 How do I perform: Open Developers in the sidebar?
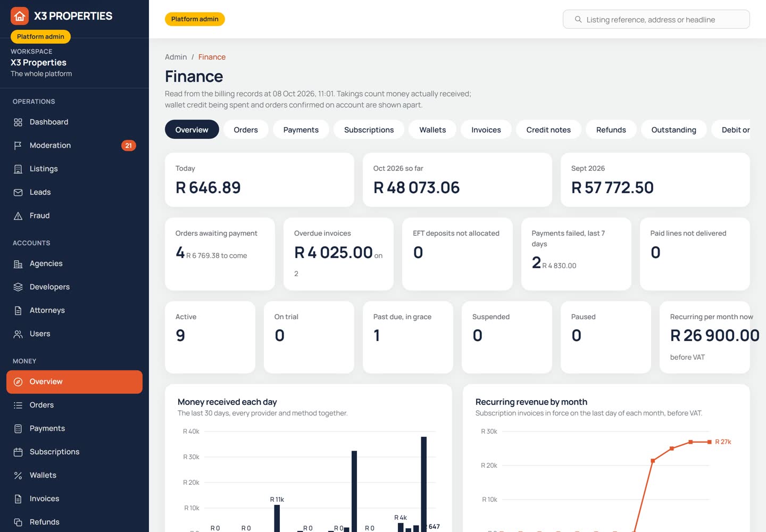(74, 287)
